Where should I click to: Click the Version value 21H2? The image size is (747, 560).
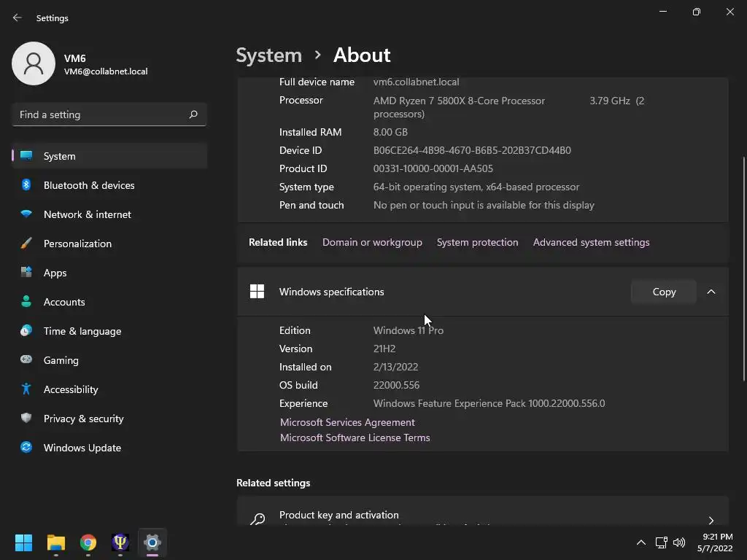384,349
